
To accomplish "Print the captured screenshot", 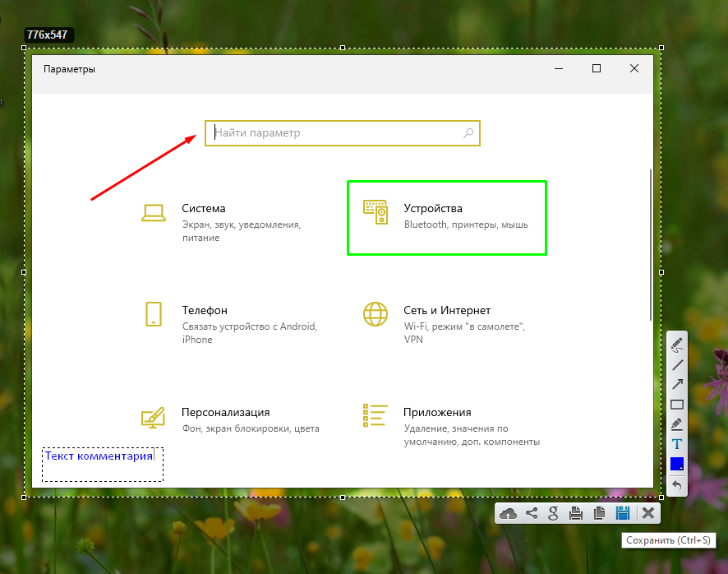I will pos(577,514).
